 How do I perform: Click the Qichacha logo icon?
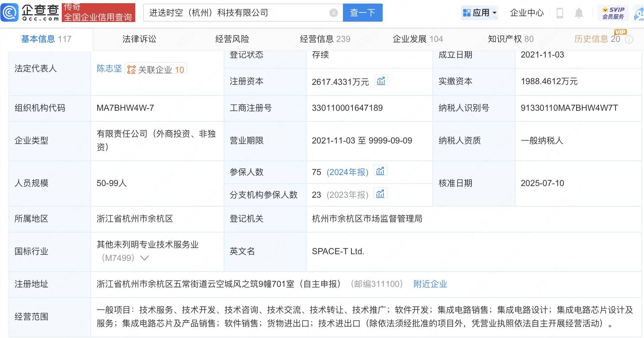pyautogui.click(x=10, y=12)
